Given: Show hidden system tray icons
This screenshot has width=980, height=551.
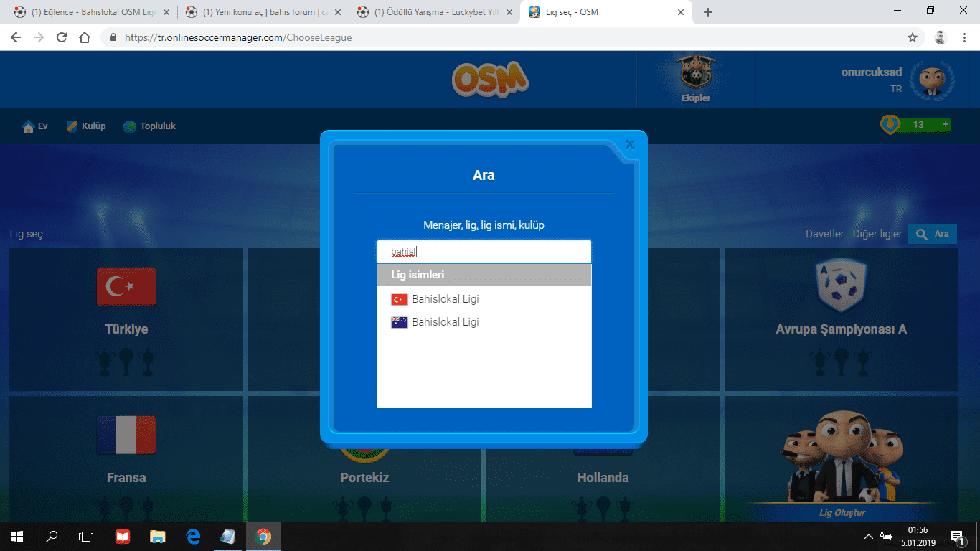Looking at the screenshot, I should tap(869, 537).
